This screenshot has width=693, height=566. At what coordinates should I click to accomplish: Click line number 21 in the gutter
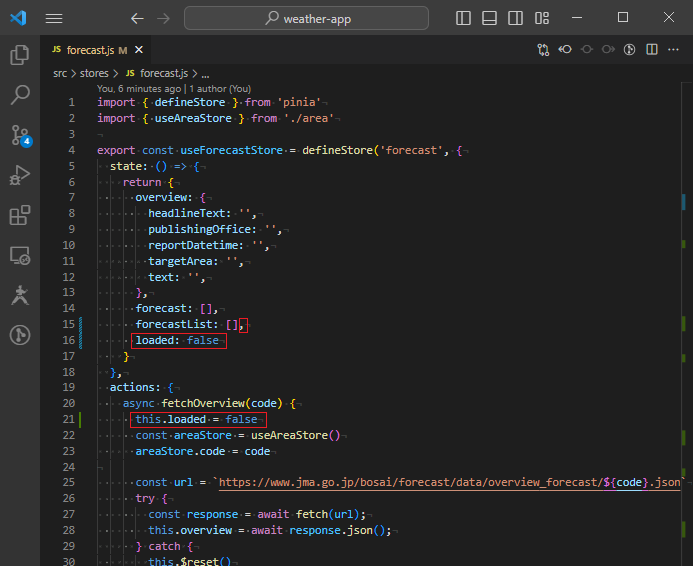tap(69, 419)
